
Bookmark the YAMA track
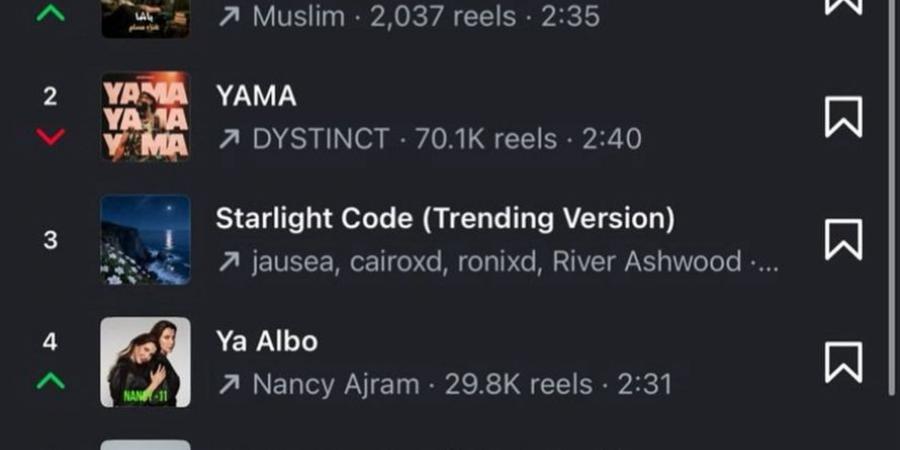point(843,117)
